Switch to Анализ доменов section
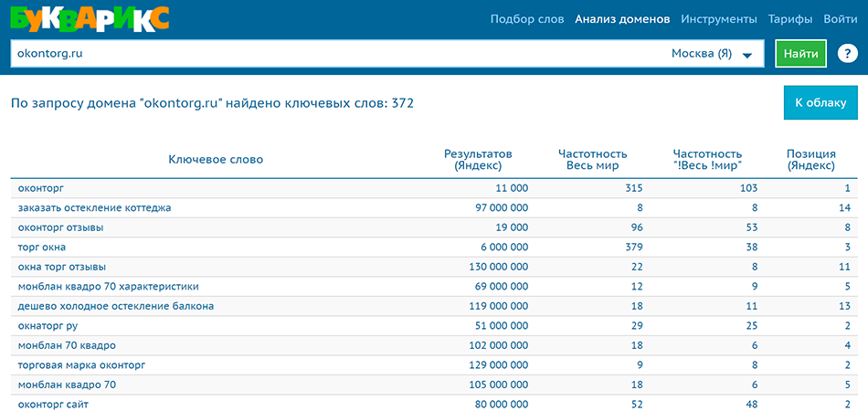This screenshot has height=411, width=868. pyautogui.click(x=622, y=19)
